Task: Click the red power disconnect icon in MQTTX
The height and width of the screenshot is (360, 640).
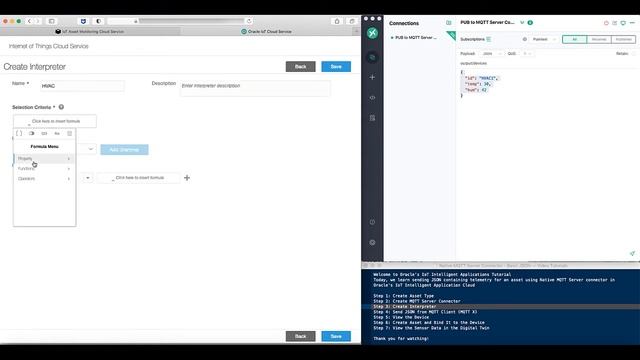Action: (606, 23)
